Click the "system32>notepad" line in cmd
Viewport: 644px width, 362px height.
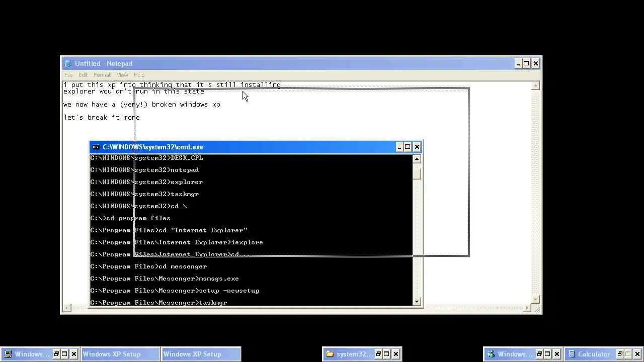(x=145, y=170)
